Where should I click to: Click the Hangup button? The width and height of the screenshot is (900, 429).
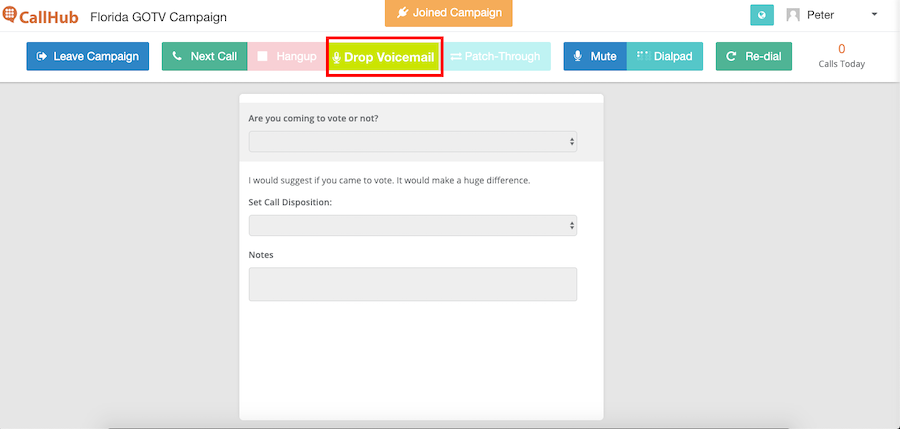(x=287, y=56)
